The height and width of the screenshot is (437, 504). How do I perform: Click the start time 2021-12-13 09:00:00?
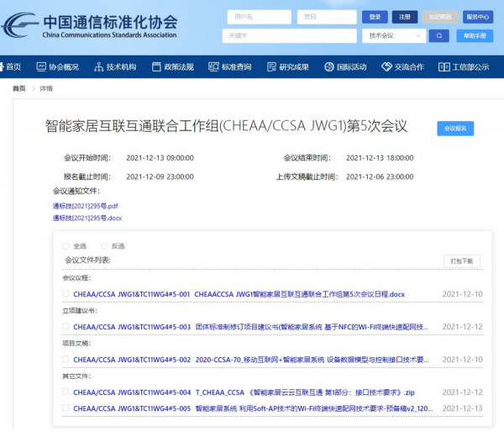160,158
